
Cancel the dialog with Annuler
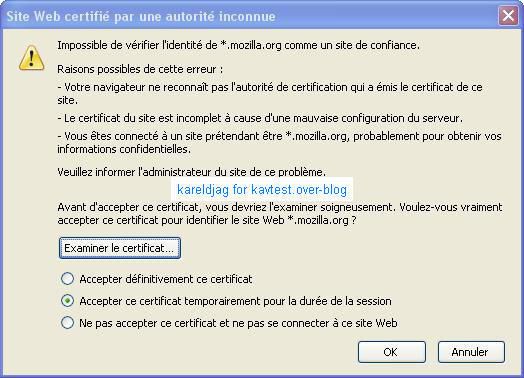click(471, 352)
